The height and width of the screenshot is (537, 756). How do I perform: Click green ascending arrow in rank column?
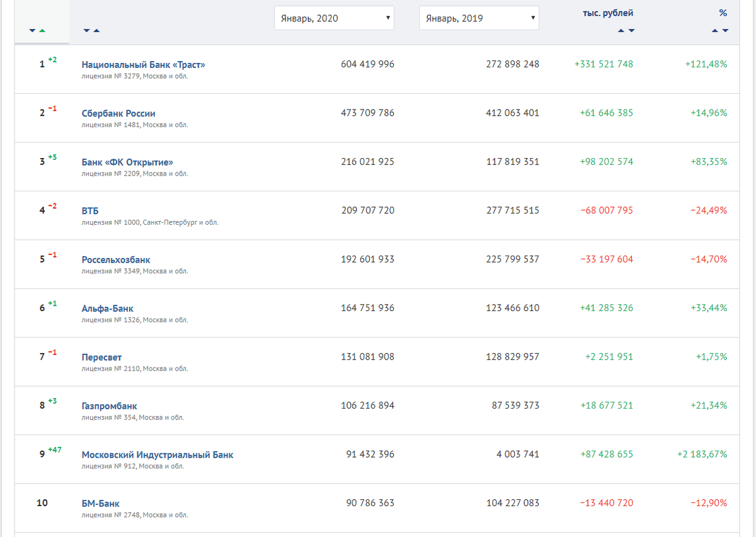pyautogui.click(x=42, y=31)
